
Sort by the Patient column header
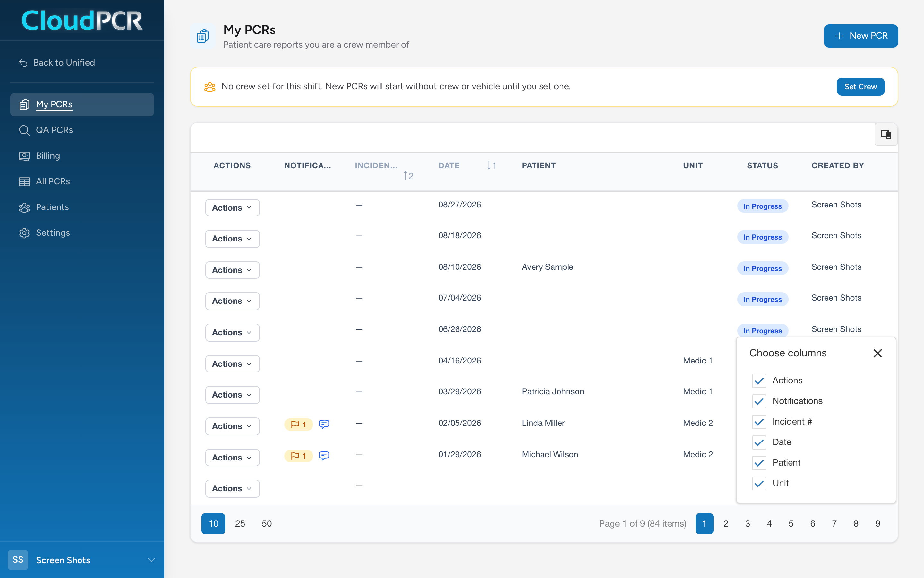[538, 165]
